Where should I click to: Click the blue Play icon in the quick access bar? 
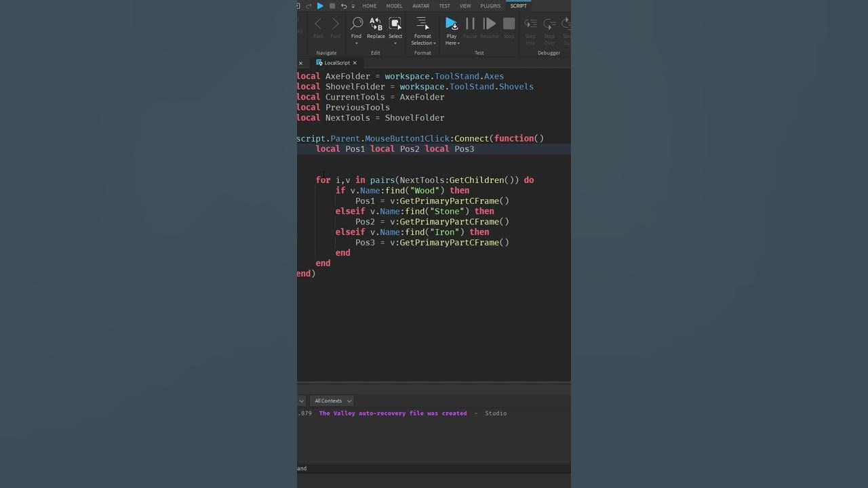tap(320, 6)
